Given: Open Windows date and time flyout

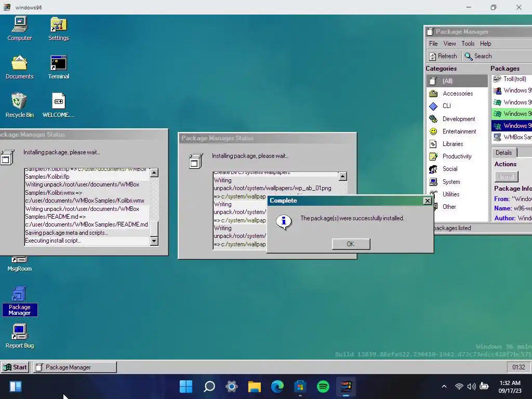Looking at the screenshot, I should (510, 387).
